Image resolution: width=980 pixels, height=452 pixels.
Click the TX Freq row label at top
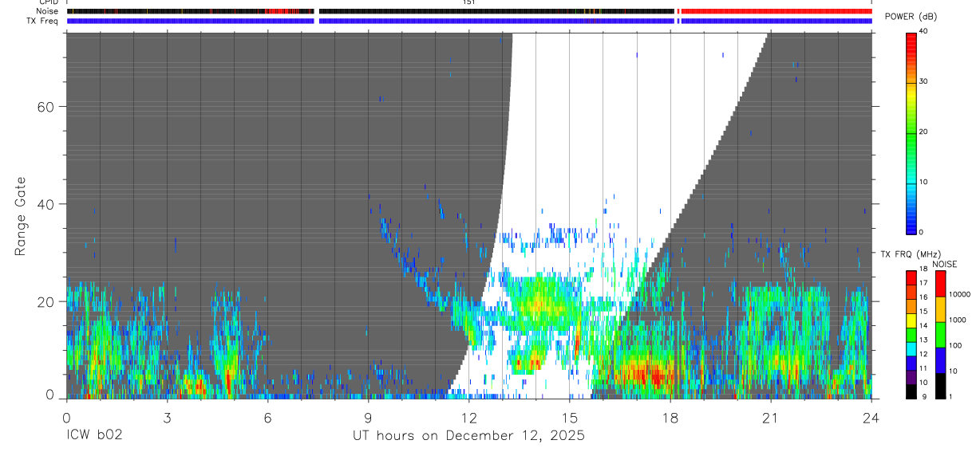click(x=44, y=20)
